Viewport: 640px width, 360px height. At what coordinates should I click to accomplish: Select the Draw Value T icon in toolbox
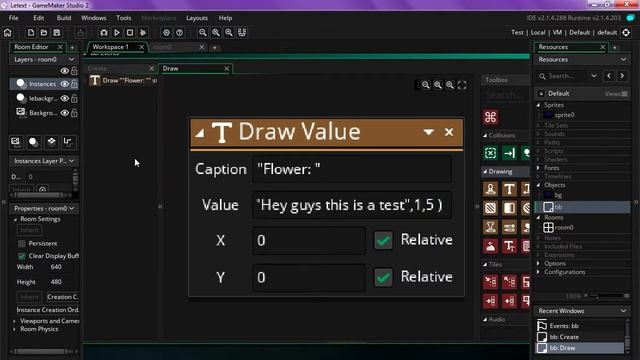[x=509, y=189]
